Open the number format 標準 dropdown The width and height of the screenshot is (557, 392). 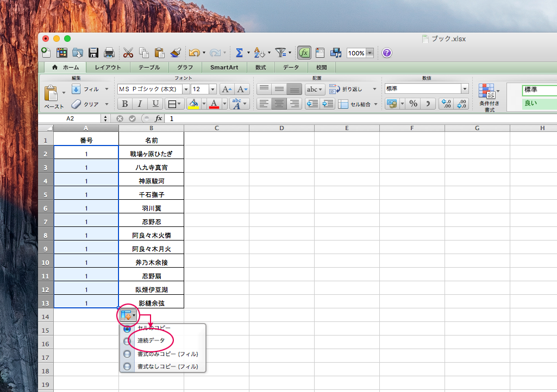point(465,88)
